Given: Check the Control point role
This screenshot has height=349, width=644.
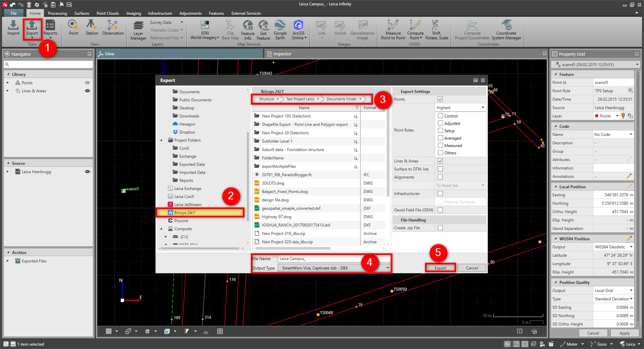Looking at the screenshot, I should click(440, 116).
